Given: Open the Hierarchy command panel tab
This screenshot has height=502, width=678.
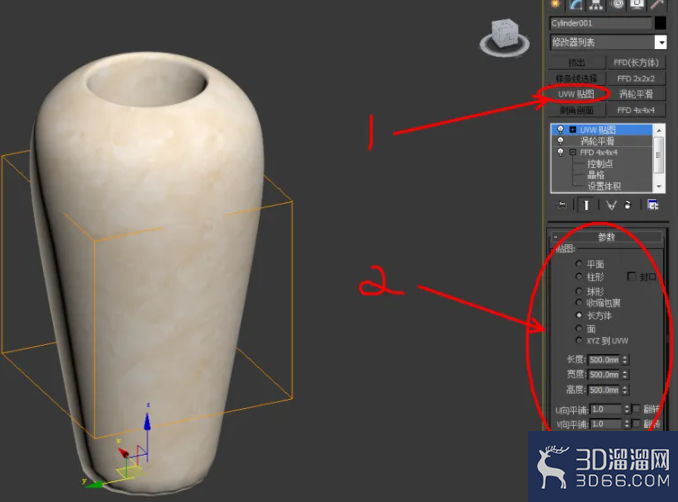Looking at the screenshot, I should click(x=596, y=4).
